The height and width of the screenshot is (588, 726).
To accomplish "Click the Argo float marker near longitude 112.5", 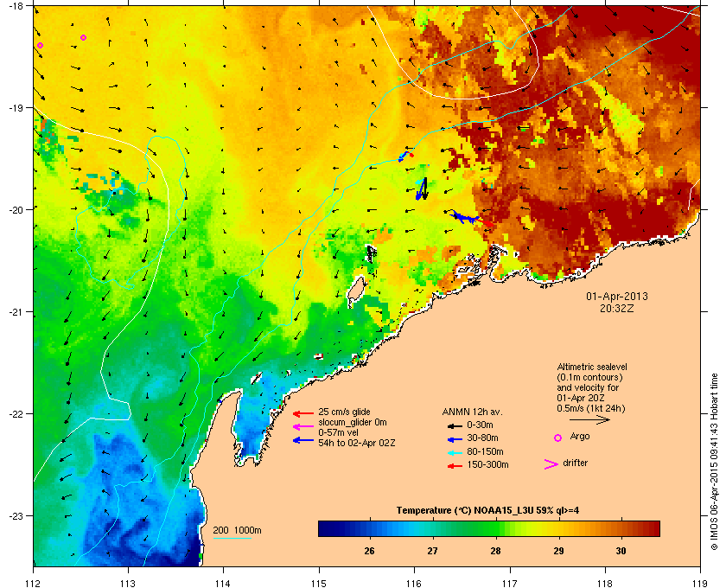I will [83, 37].
